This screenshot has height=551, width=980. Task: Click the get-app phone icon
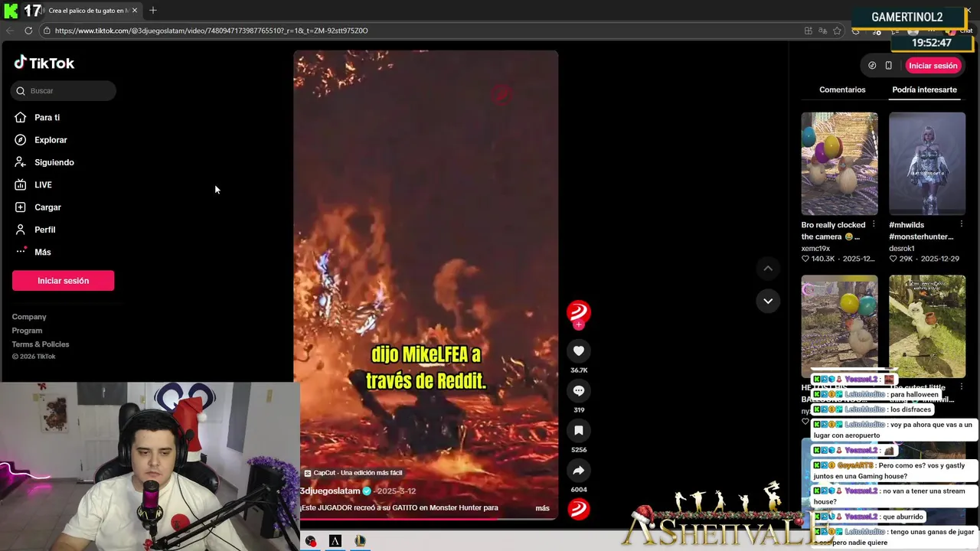tap(888, 66)
